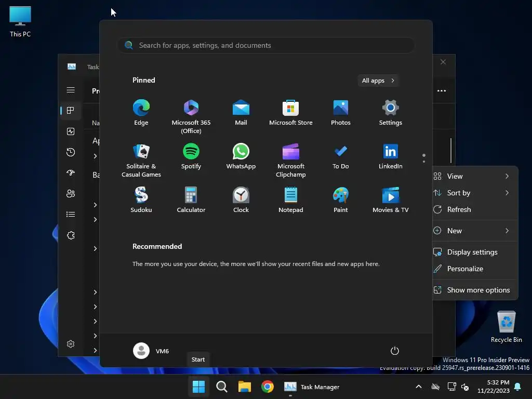Image resolution: width=532 pixels, height=399 pixels.
Task: Open notification bell in taskbar
Action: pyautogui.click(x=517, y=387)
